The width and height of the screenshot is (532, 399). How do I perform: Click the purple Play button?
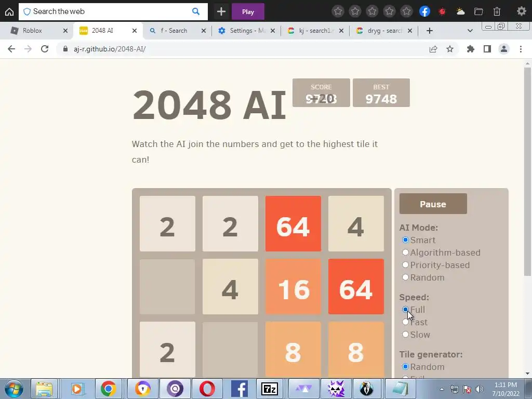click(x=248, y=12)
